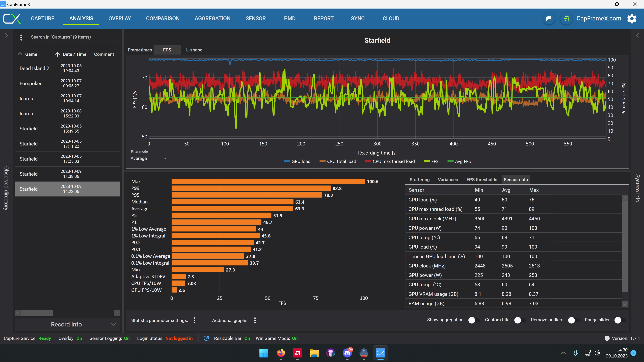The width and height of the screenshot is (644, 362).
Task: Select the Frametimes graph tab
Action: (x=140, y=50)
